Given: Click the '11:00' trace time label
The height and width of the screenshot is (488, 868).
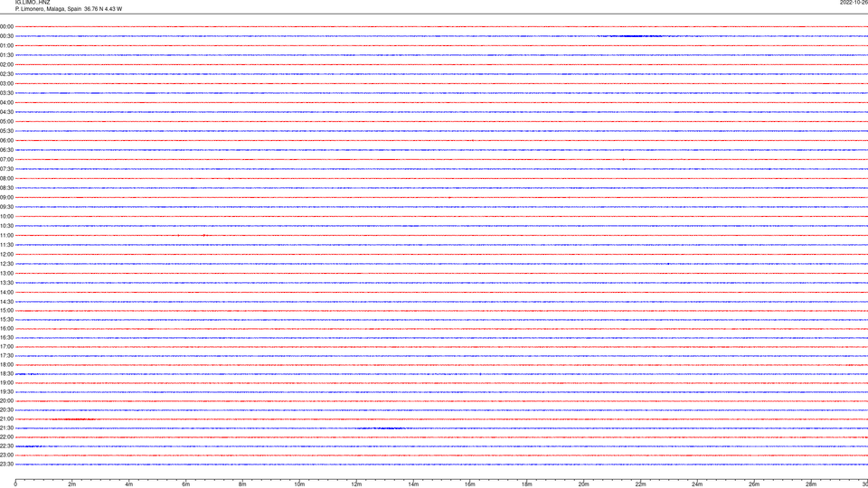Looking at the screenshot, I should pyautogui.click(x=6, y=236).
